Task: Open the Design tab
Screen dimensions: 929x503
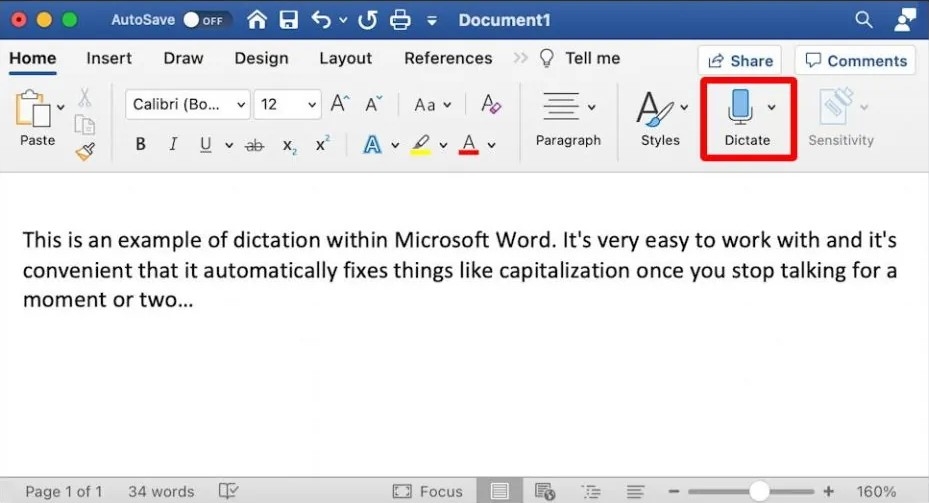Action: [x=261, y=58]
